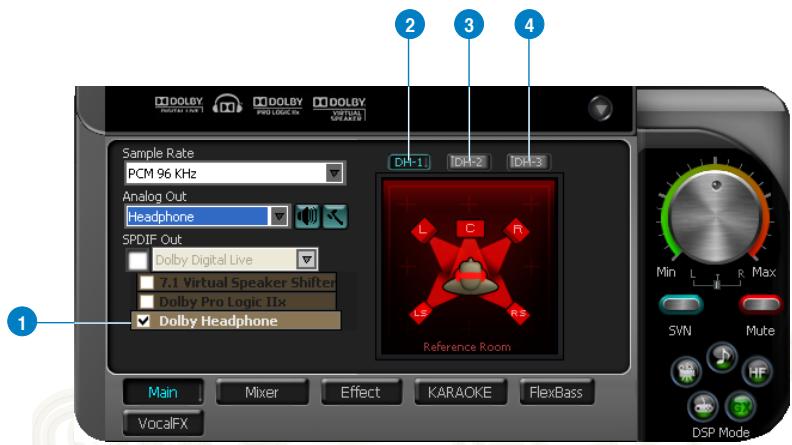Click the master volume knob

coord(716,215)
